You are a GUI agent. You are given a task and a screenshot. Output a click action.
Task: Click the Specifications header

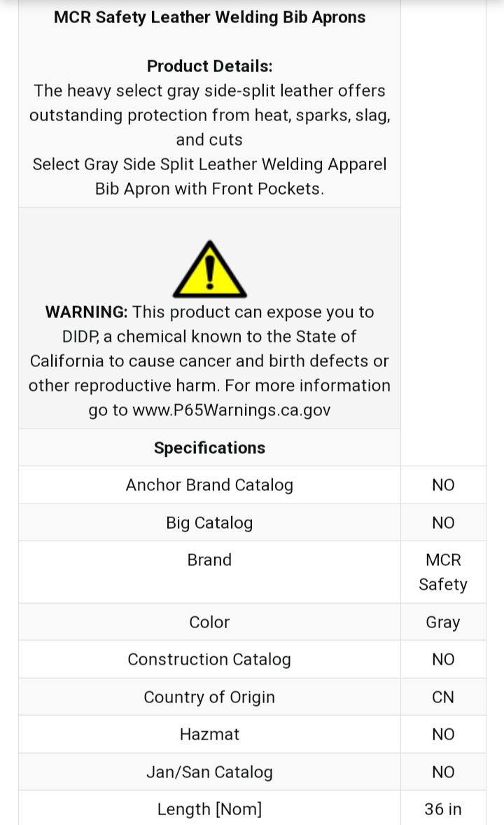pos(209,448)
